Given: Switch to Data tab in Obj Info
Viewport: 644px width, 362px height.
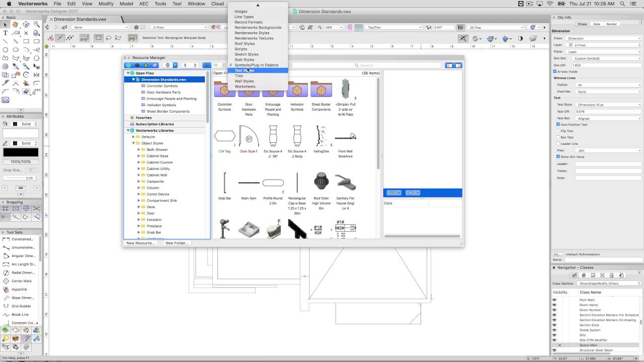Looking at the screenshot, I should (597, 24).
